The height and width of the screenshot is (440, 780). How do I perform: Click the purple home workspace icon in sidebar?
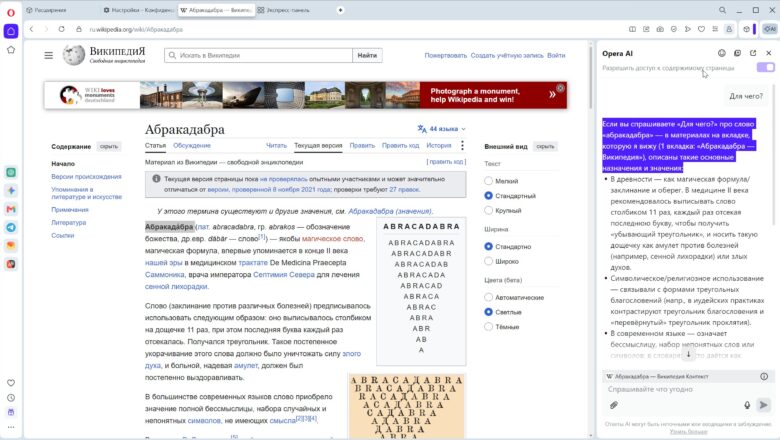tap(11, 31)
